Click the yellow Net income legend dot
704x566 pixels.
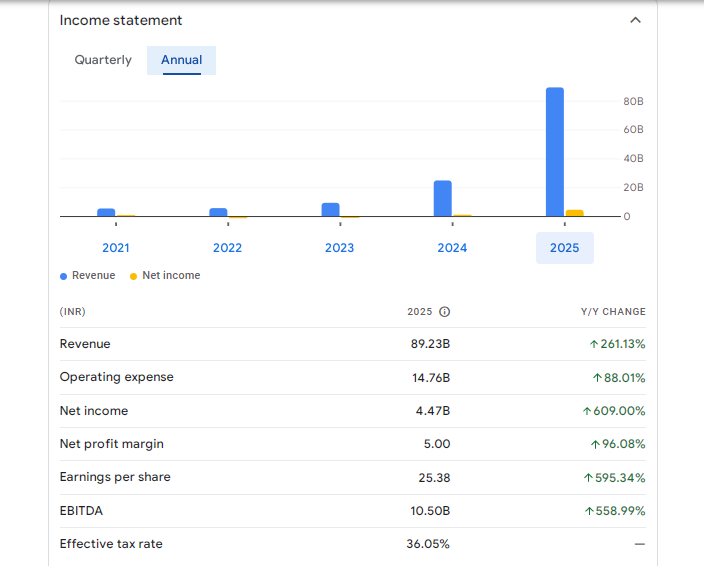click(133, 276)
